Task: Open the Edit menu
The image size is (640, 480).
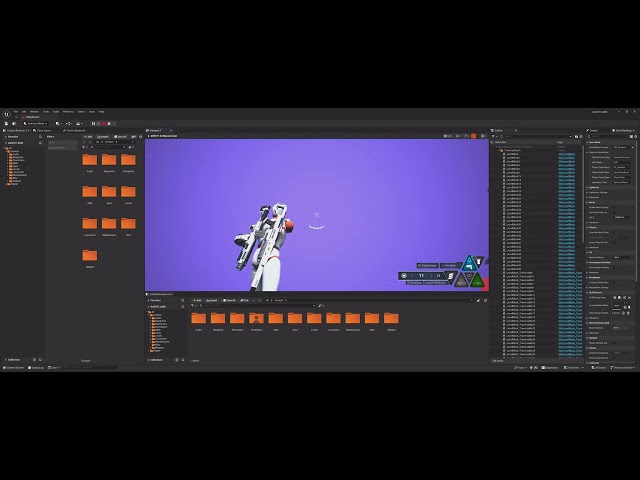Action: pos(24,111)
